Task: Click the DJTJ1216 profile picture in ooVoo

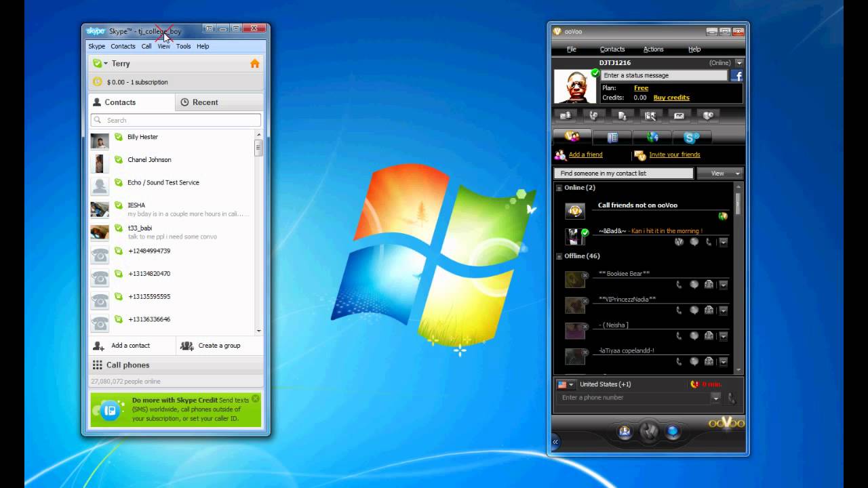Action: tap(575, 86)
